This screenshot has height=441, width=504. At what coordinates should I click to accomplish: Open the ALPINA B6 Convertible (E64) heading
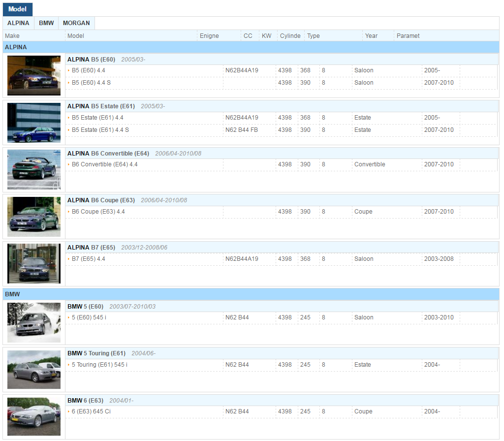(x=108, y=154)
